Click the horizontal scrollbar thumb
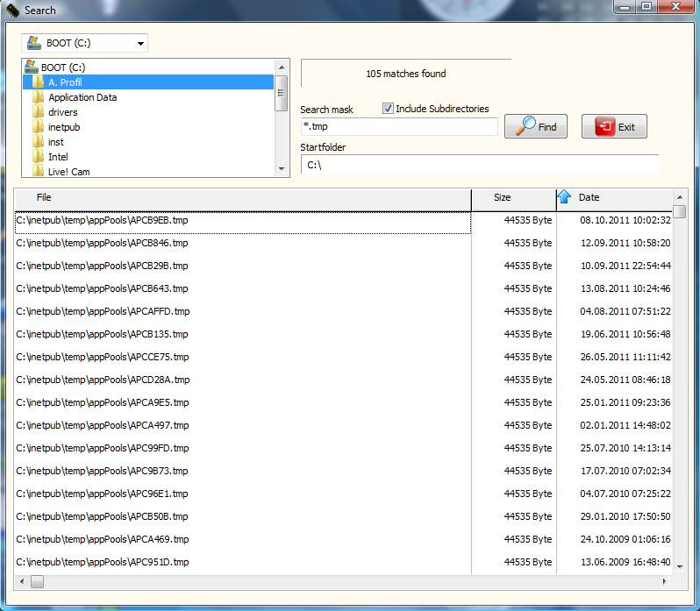 [37, 581]
